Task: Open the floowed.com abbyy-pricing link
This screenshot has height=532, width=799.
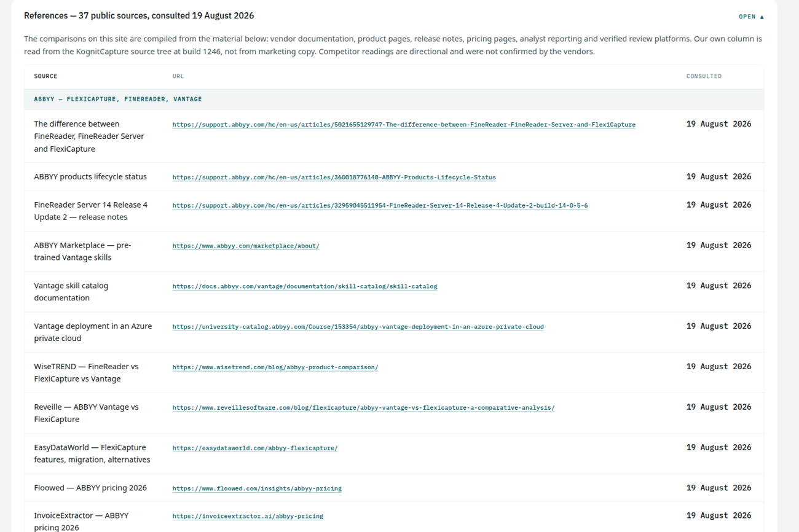Action: coord(257,489)
